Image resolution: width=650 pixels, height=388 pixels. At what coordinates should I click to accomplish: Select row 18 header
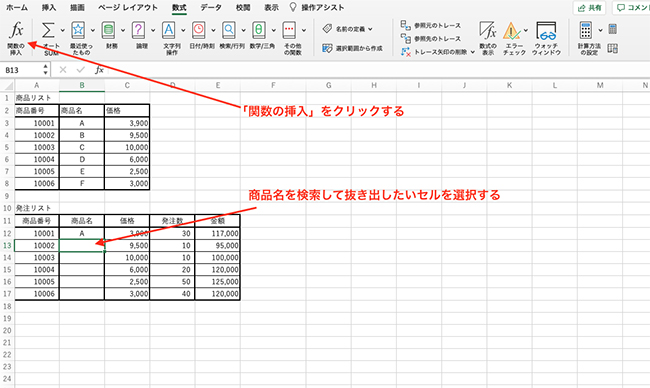coord(7,306)
